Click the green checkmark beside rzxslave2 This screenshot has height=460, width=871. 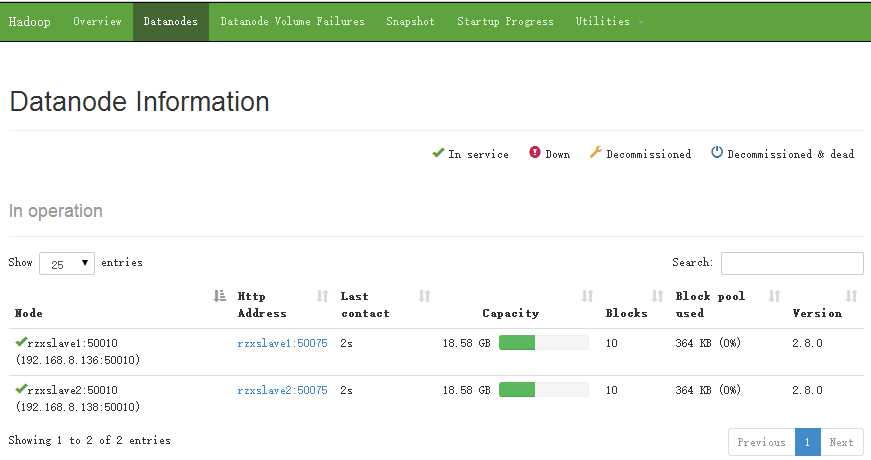coord(21,389)
